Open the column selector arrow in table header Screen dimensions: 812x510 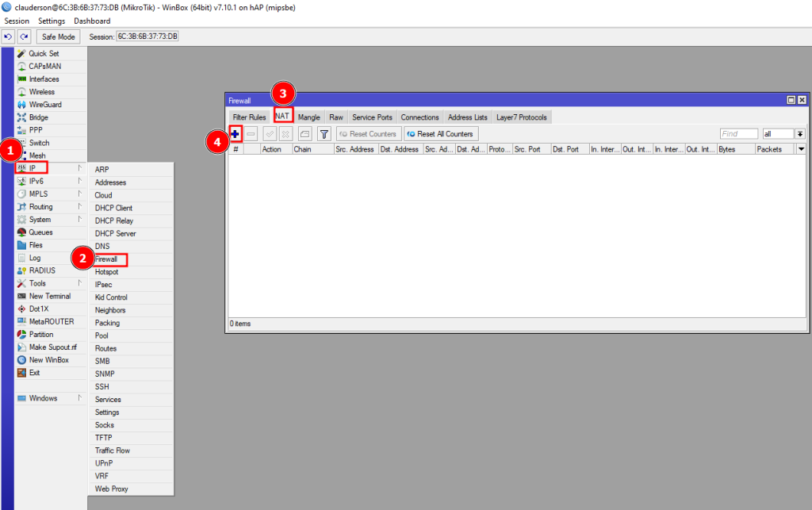click(x=801, y=149)
